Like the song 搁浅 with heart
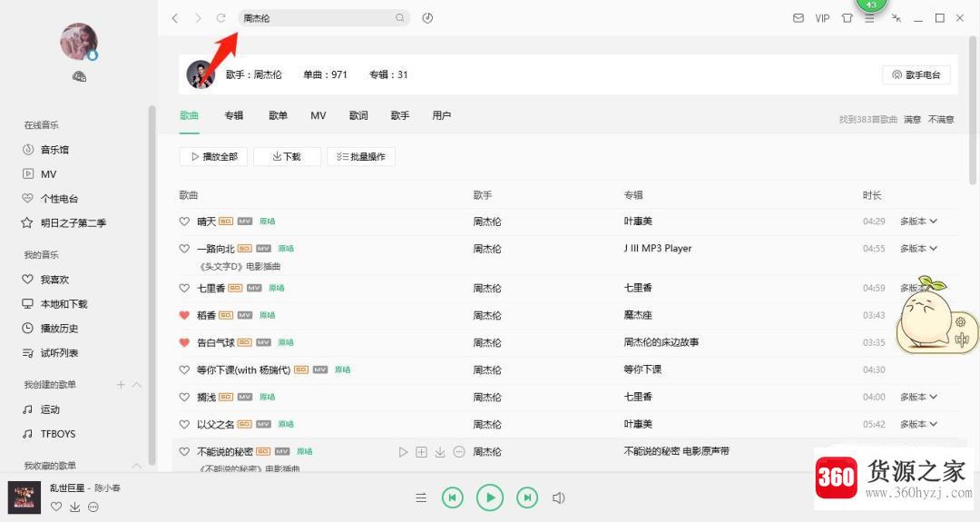The image size is (980, 522). click(184, 397)
